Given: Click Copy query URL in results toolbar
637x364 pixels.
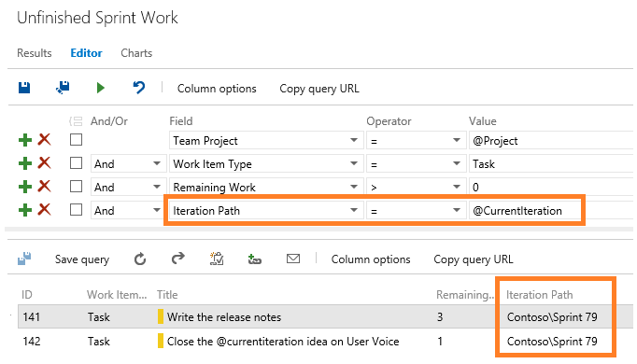Looking at the screenshot, I should 474,259.
